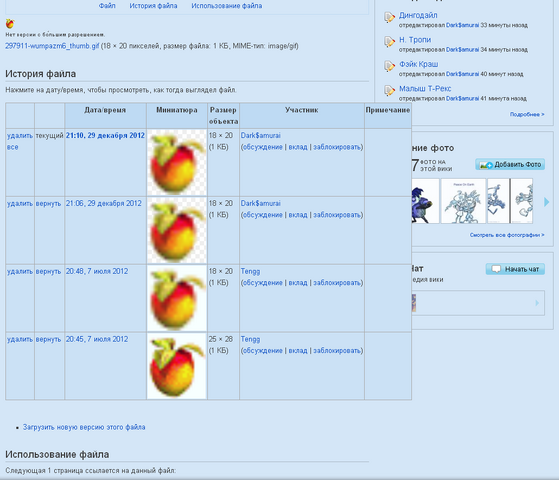Open 297911-wumpazm6_thumb.gif file link
Image resolution: width=559 pixels, height=480 pixels.
tap(52, 46)
